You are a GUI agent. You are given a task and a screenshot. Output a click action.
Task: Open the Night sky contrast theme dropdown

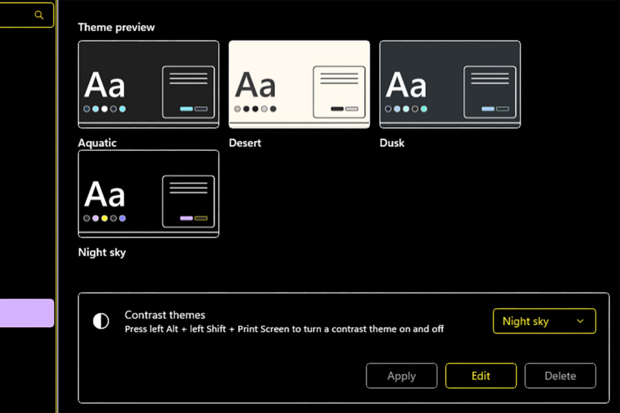(x=543, y=321)
